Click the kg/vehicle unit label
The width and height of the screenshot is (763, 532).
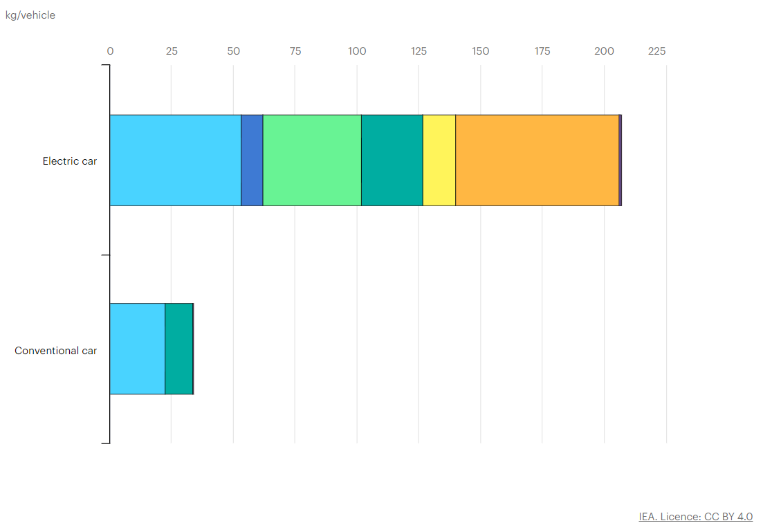(30, 15)
